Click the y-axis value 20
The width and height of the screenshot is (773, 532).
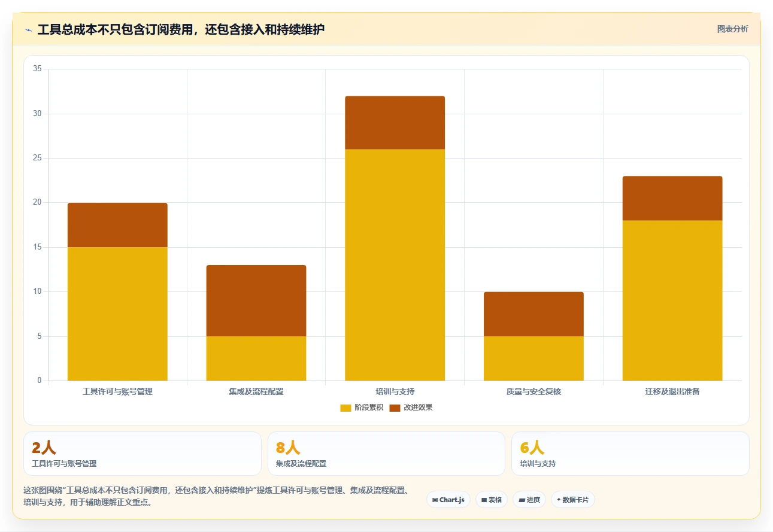(x=37, y=202)
